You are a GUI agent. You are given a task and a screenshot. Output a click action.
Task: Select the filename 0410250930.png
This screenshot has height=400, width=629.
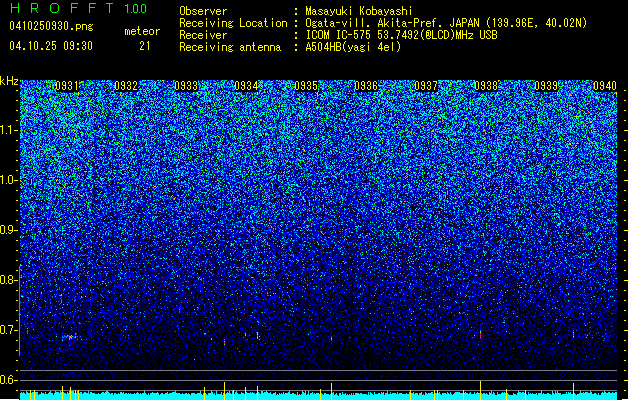51,26
